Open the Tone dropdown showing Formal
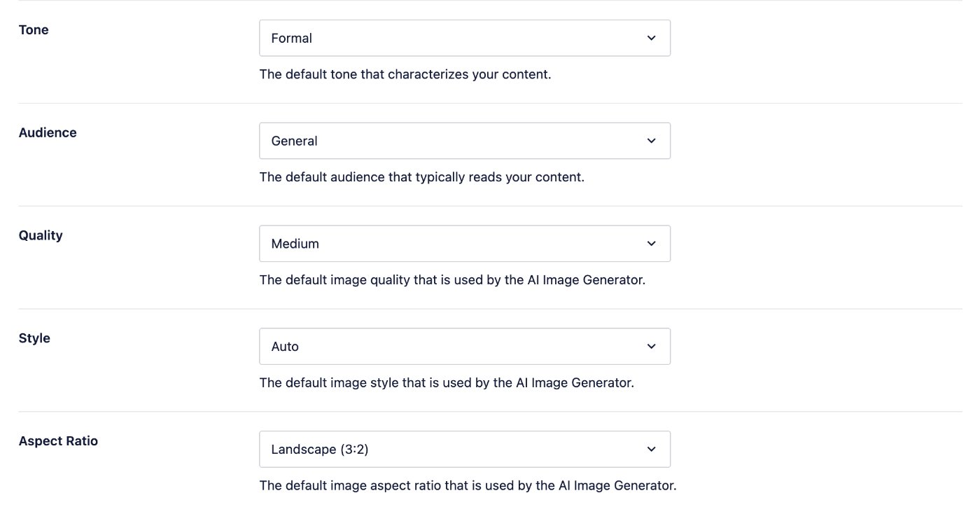 [464, 38]
